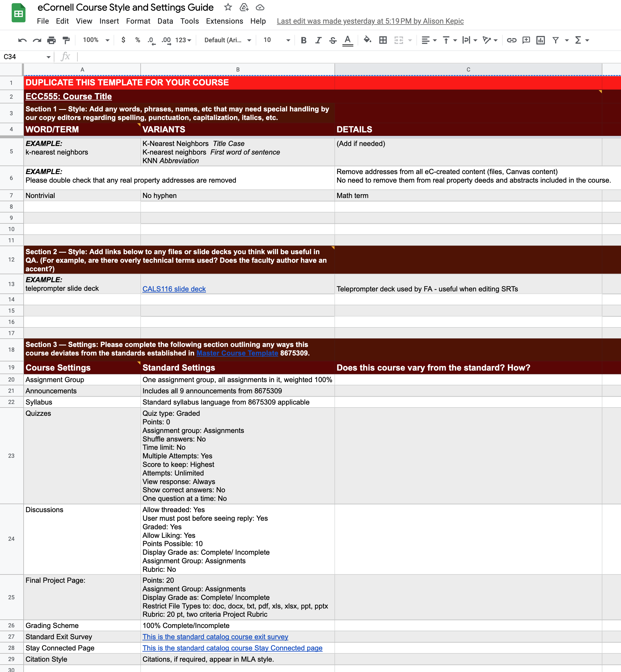The width and height of the screenshot is (621, 672).
Task: Open last edit version history link
Action: point(370,21)
